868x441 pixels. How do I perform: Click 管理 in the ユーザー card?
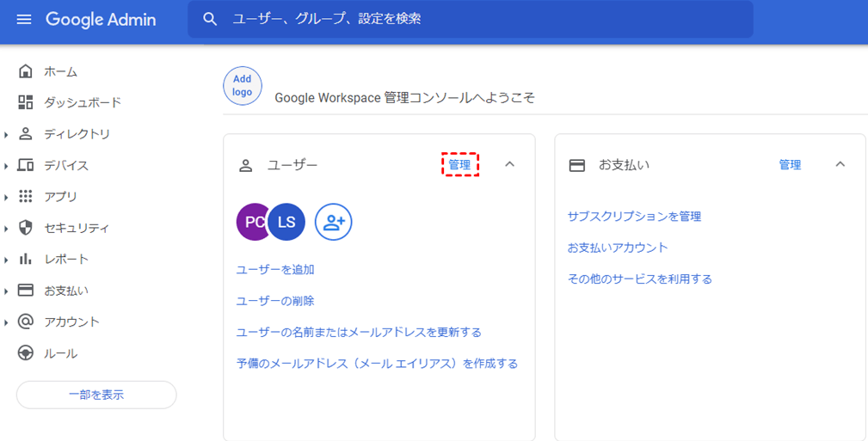click(x=459, y=165)
